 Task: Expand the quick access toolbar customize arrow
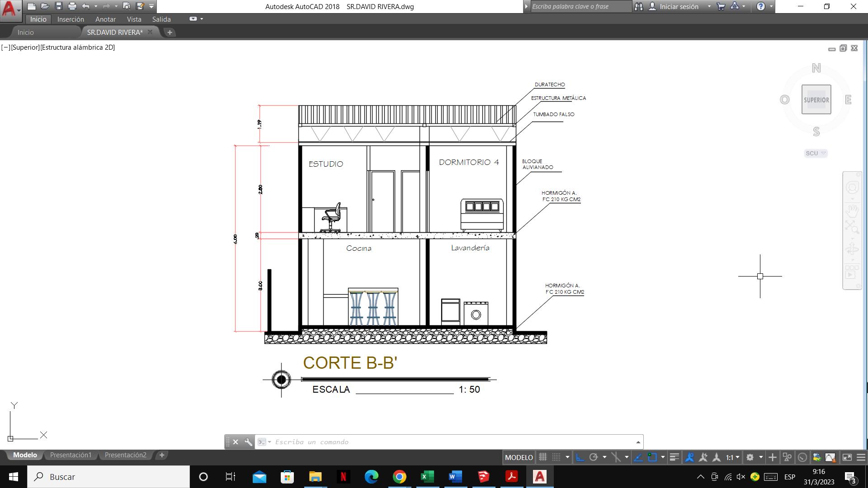pyautogui.click(x=151, y=6)
